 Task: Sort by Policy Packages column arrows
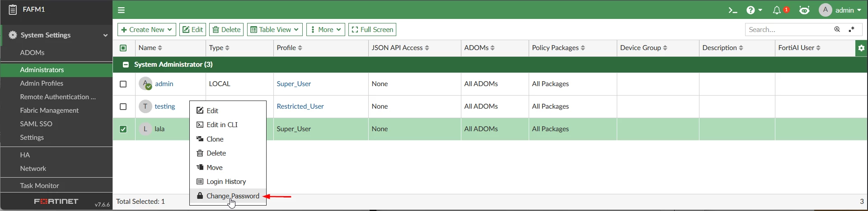pyautogui.click(x=583, y=48)
